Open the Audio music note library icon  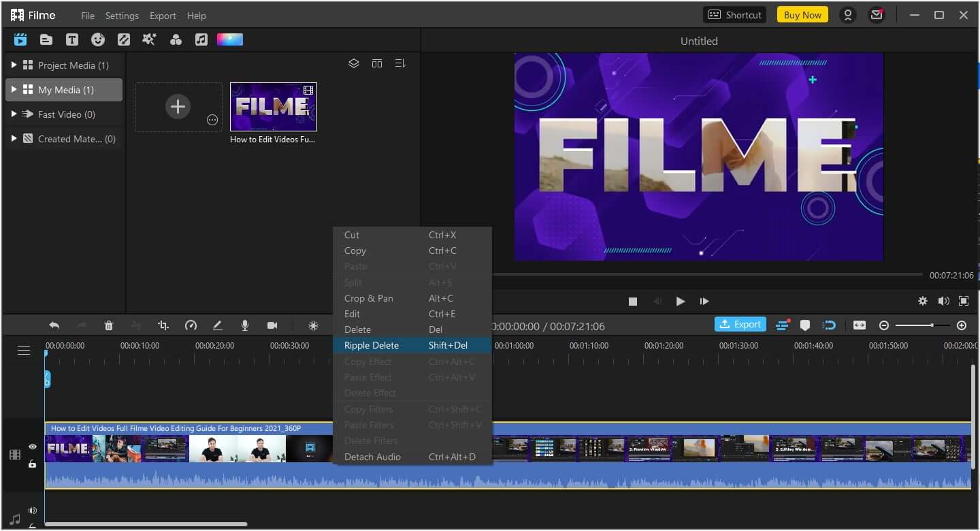point(201,39)
